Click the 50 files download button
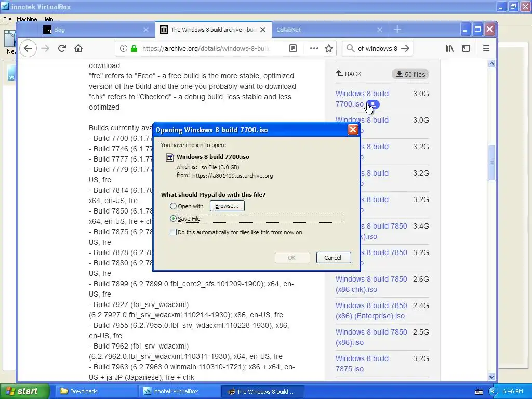The width and height of the screenshot is (532, 399). (x=410, y=74)
